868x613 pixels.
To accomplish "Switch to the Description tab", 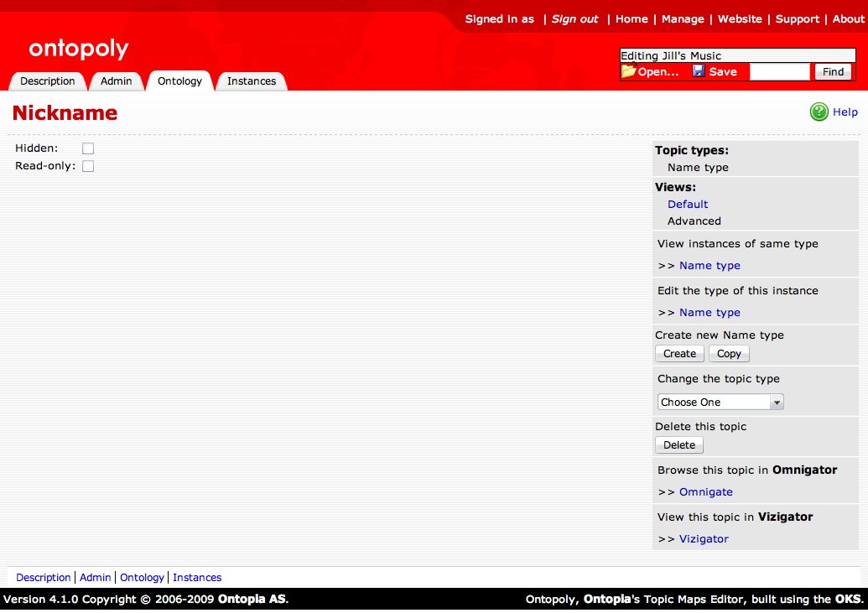I will tap(48, 81).
